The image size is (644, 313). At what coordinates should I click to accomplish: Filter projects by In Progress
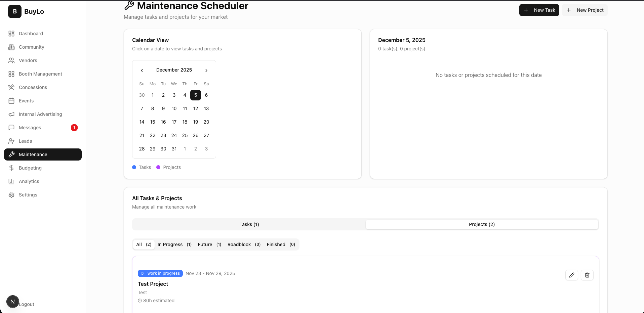coord(174,244)
